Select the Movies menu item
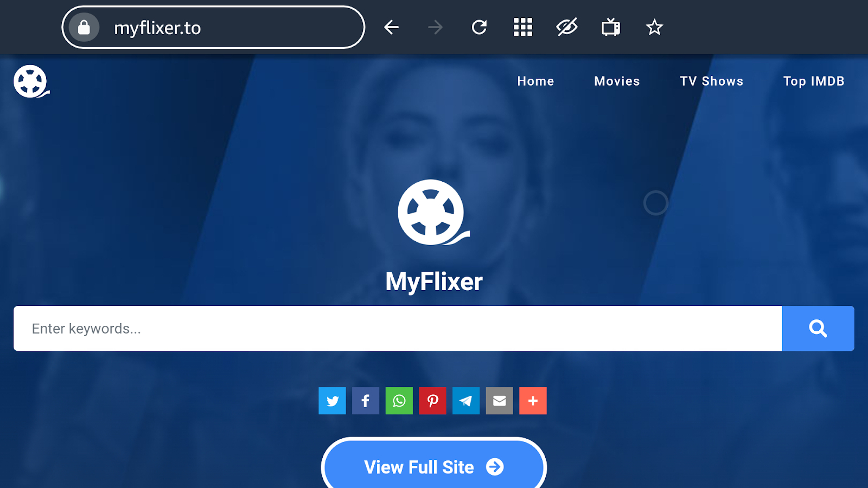This screenshot has height=488, width=868. pyautogui.click(x=617, y=81)
